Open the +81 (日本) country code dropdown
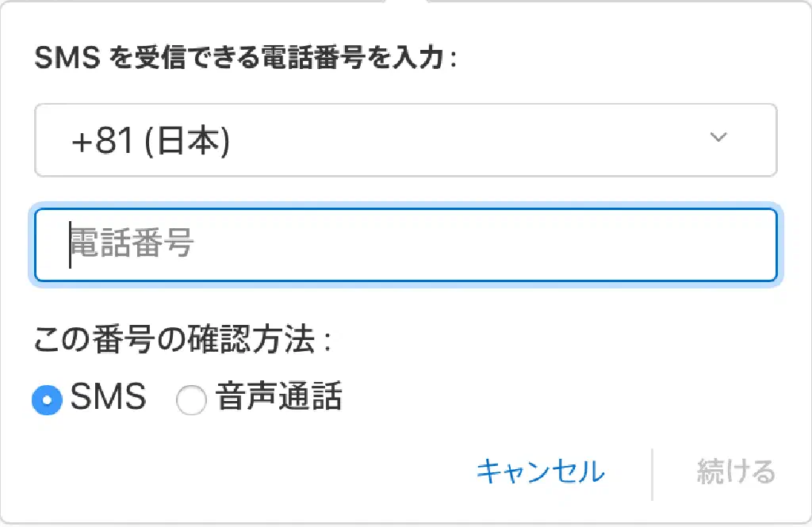 pos(405,140)
